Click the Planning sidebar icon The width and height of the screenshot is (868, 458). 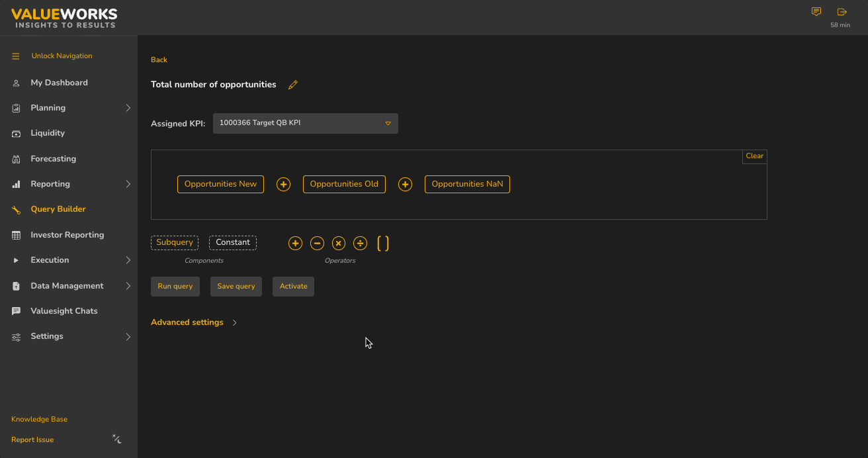pyautogui.click(x=17, y=108)
